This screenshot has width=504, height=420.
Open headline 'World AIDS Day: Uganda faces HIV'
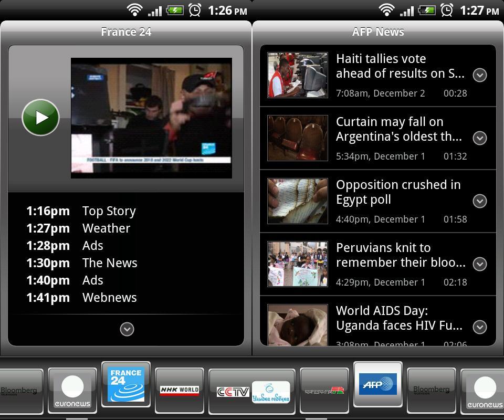click(399, 318)
